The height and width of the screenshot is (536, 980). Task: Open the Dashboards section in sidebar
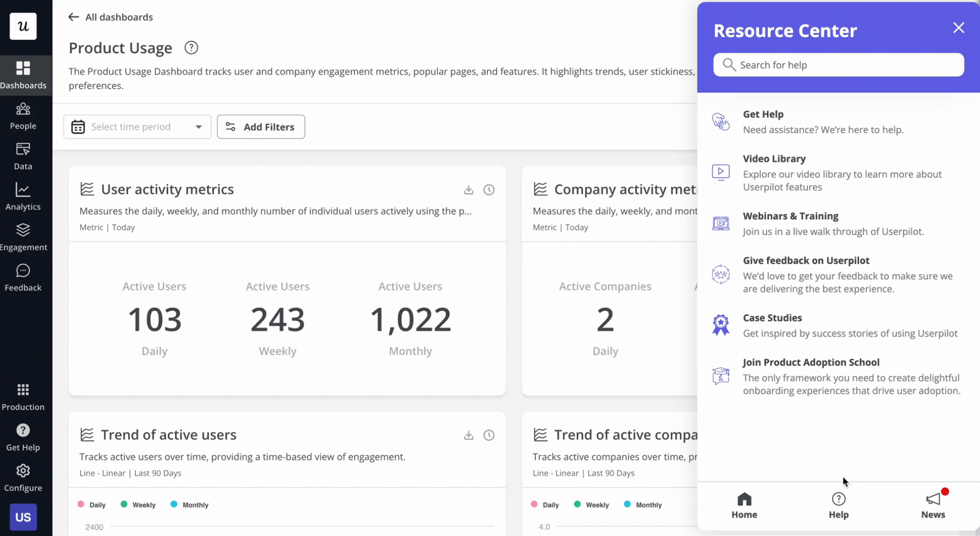tap(23, 74)
